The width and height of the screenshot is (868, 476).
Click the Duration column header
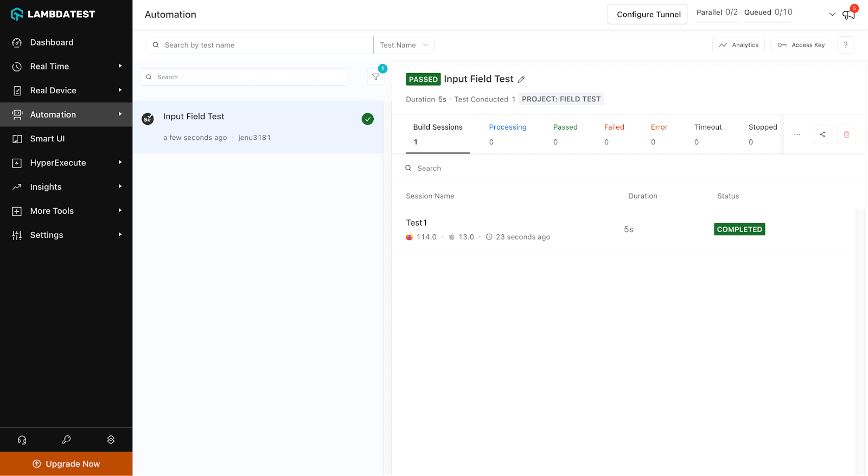[x=643, y=196]
